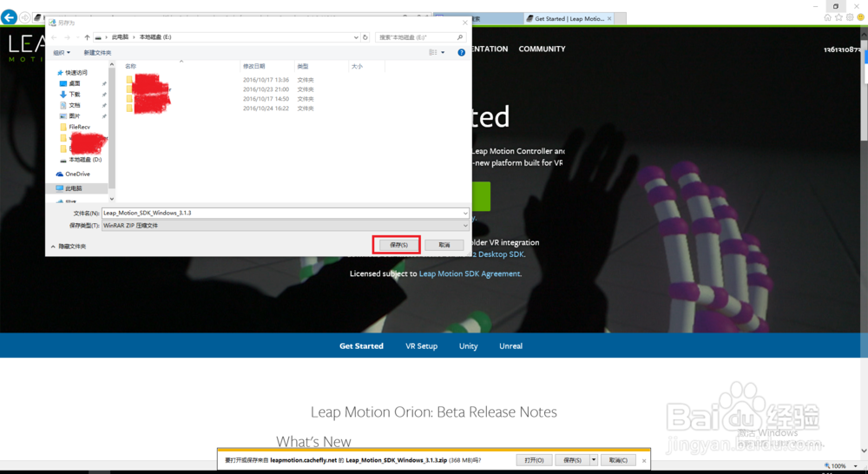Click the forward arrow in the save dialog
Screen dimensions: 868x474
(67, 37)
